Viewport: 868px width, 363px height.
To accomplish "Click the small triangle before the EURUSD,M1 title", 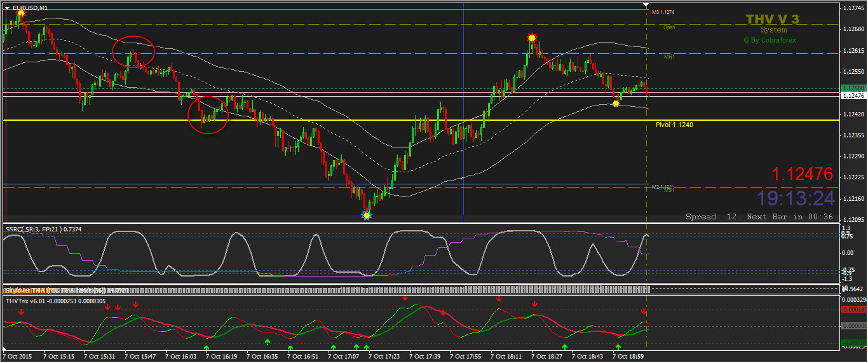I will 6,8.
